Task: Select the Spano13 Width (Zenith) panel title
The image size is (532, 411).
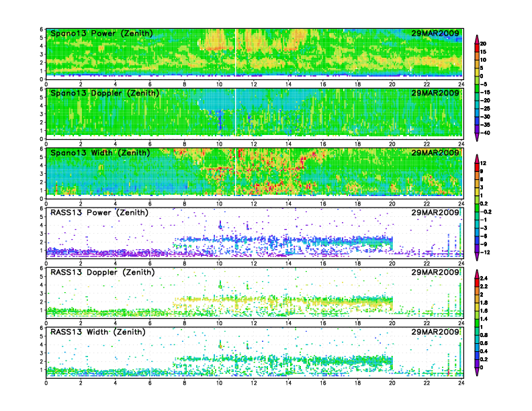Action: point(101,153)
